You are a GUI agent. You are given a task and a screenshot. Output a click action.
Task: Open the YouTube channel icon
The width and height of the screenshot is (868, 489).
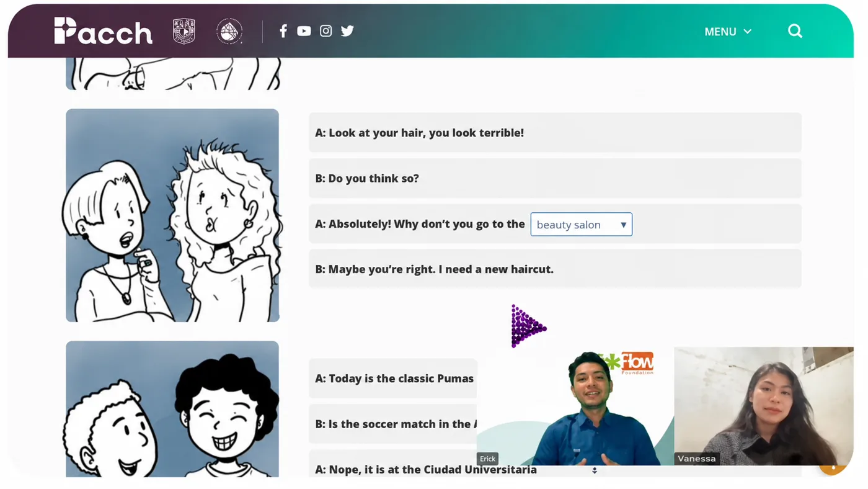pos(304,31)
